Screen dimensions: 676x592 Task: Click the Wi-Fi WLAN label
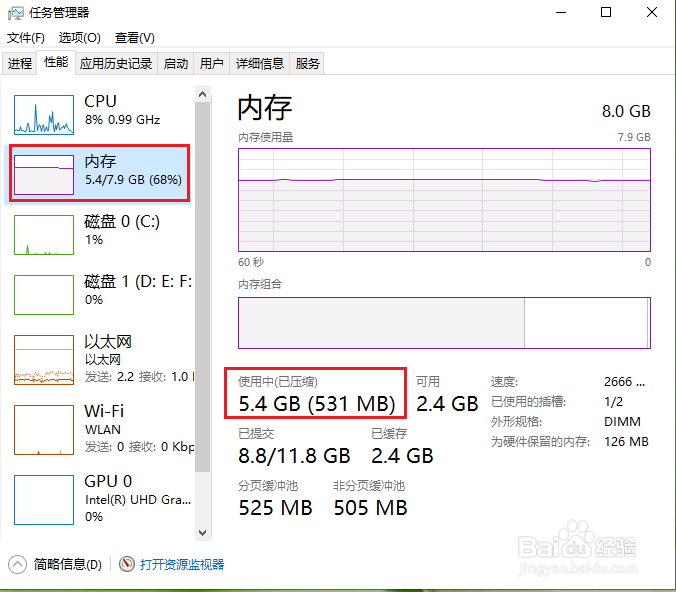(104, 420)
